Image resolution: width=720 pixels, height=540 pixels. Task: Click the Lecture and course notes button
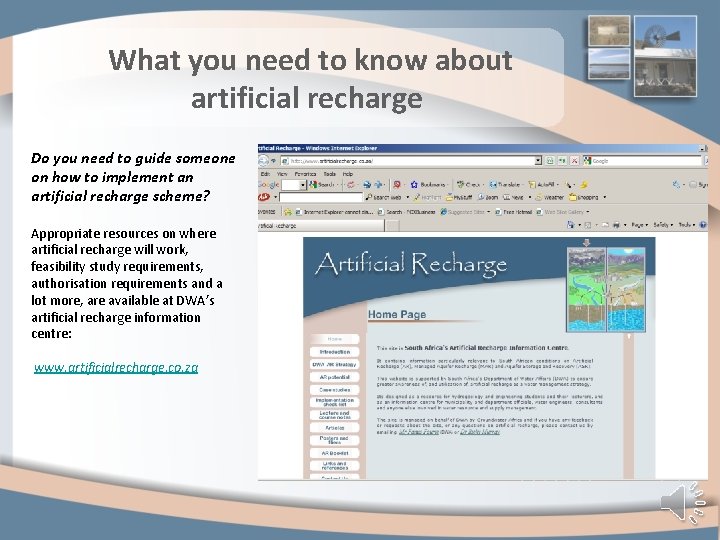[x=335, y=415]
